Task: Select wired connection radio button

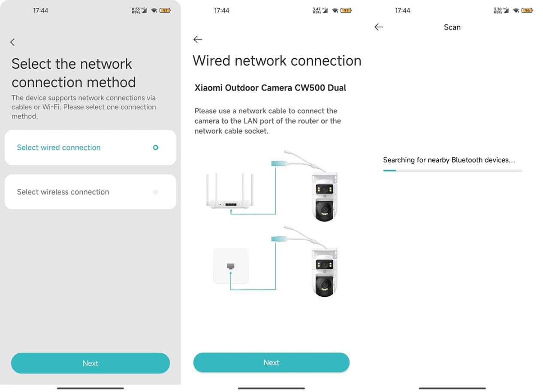Action: (156, 148)
